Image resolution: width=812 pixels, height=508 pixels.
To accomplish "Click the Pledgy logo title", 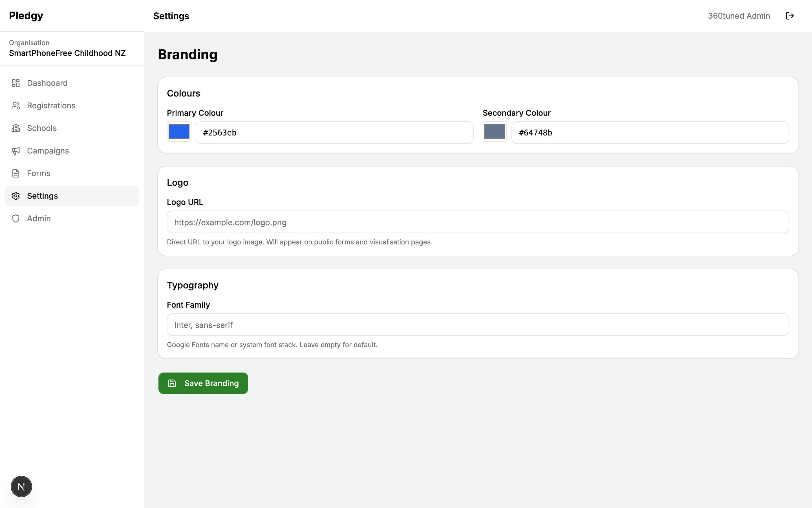I will coord(26,16).
